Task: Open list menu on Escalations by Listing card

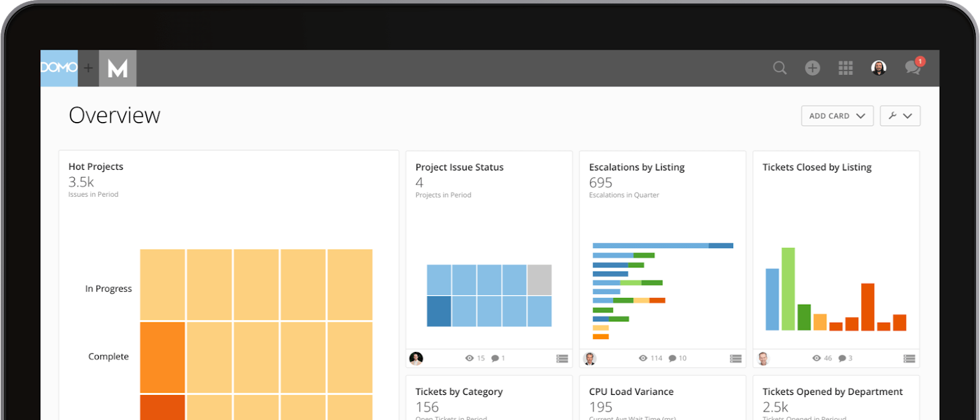Action: tap(736, 359)
